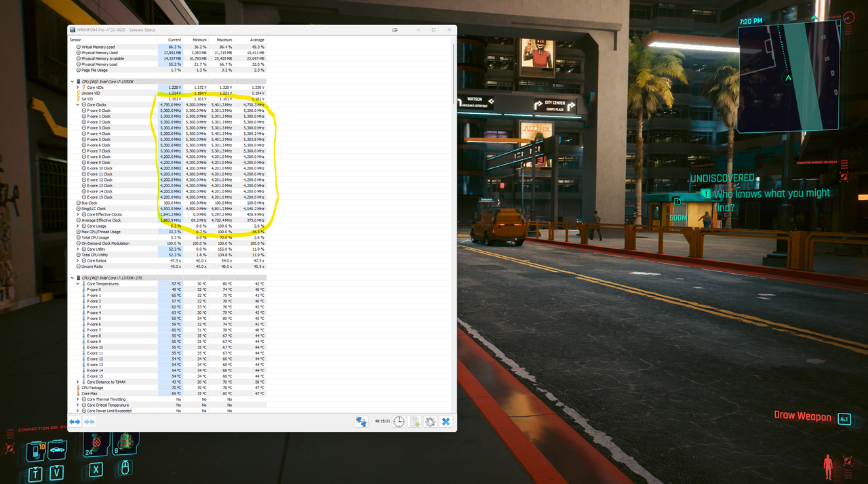Open sensor settings via the gear icon
868x484 pixels.
(x=430, y=422)
